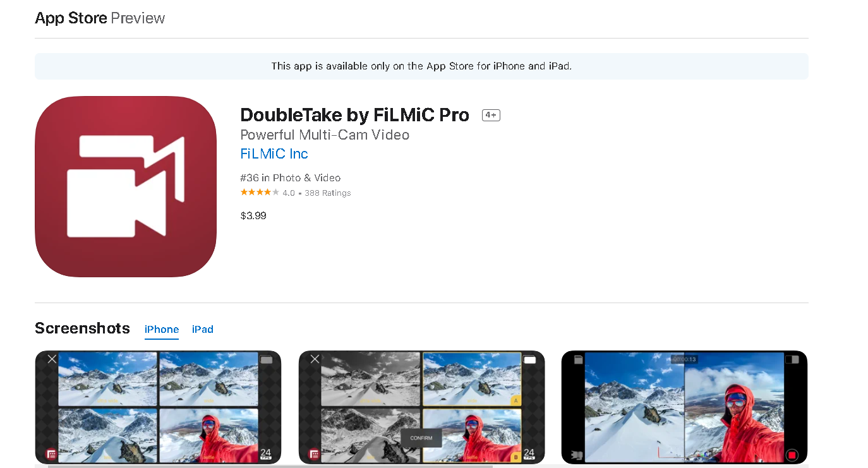Open the FiLMiC Inc developer link
This screenshot has width=868, height=468.
pos(274,153)
